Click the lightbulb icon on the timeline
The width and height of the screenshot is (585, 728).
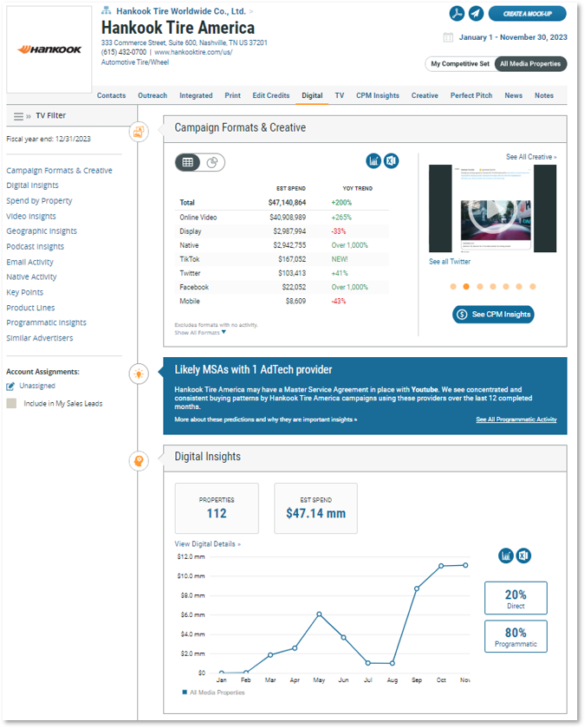[139, 374]
